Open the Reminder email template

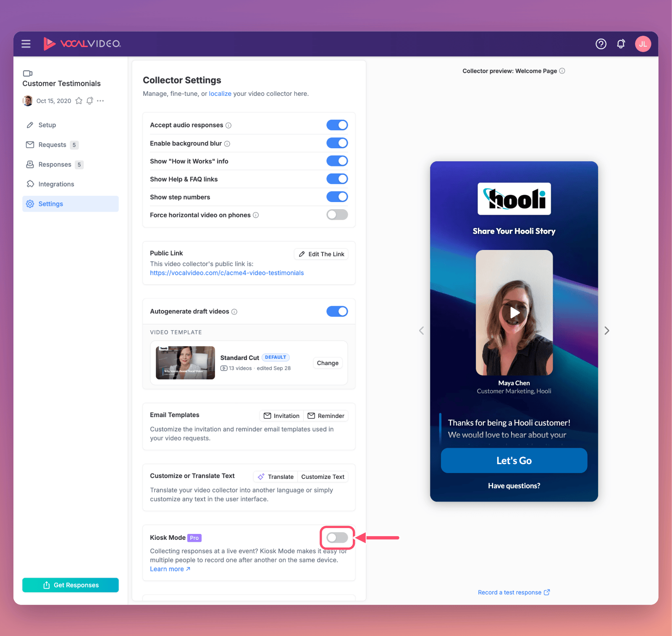[x=326, y=416]
